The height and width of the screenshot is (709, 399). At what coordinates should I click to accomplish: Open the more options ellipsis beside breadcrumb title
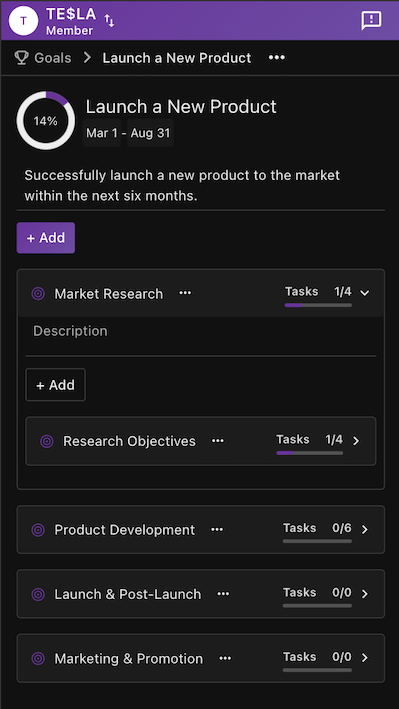pyautogui.click(x=276, y=58)
